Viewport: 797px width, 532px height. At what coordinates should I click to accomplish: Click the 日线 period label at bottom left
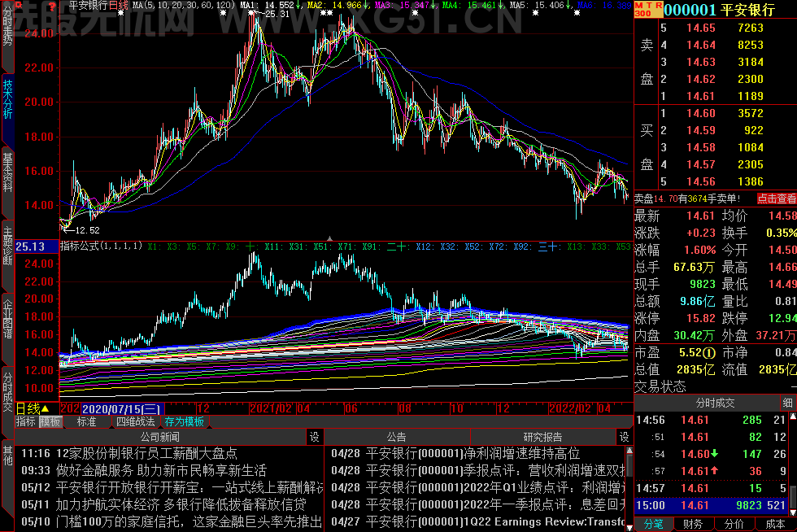(28, 408)
